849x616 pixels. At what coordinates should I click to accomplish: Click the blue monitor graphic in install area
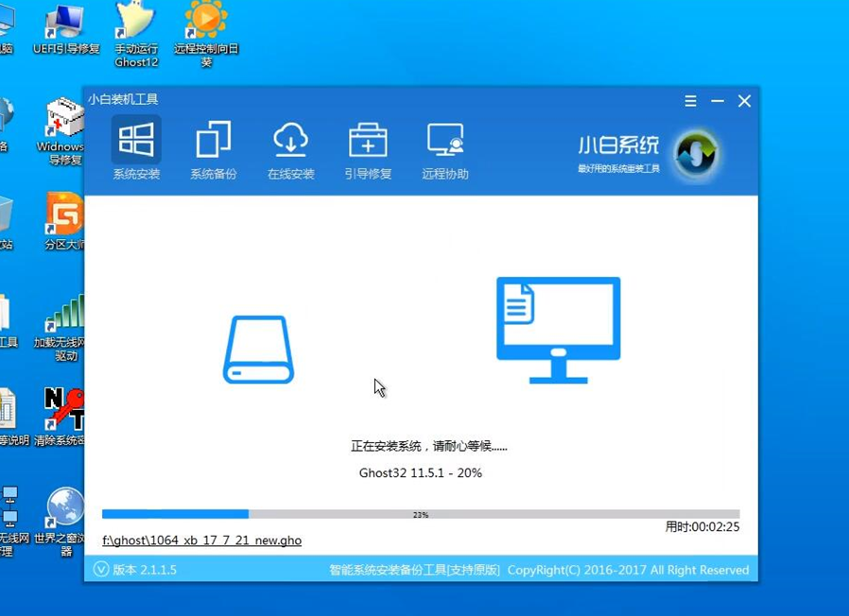[558, 317]
